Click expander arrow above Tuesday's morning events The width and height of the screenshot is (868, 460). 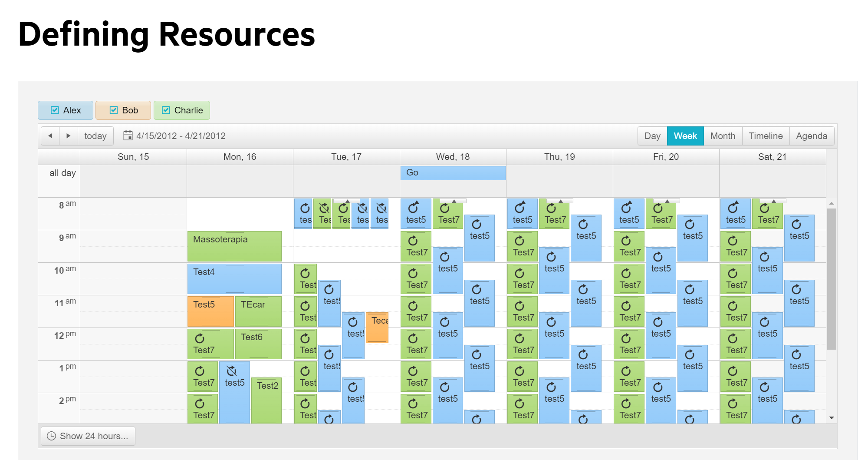coord(347,201)
